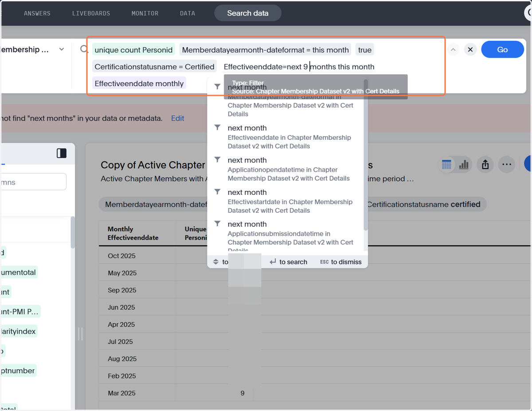532x411 pixels.
Task: Click the columns search field
Action: coord(33,182)
